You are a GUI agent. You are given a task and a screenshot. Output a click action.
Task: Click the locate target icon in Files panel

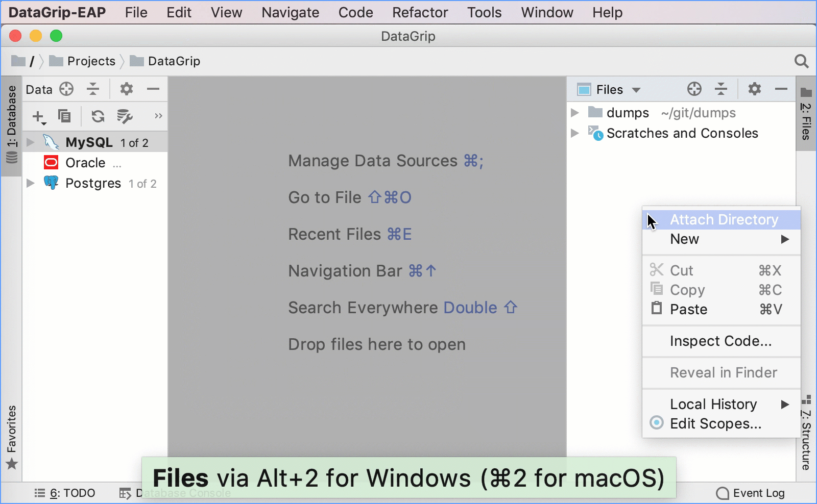coord(694,89)
